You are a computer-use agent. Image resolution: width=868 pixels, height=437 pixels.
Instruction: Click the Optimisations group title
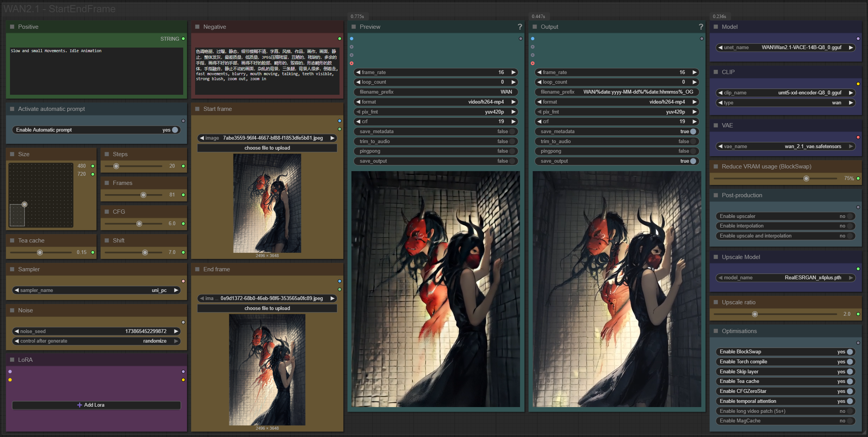coord(739,331)
